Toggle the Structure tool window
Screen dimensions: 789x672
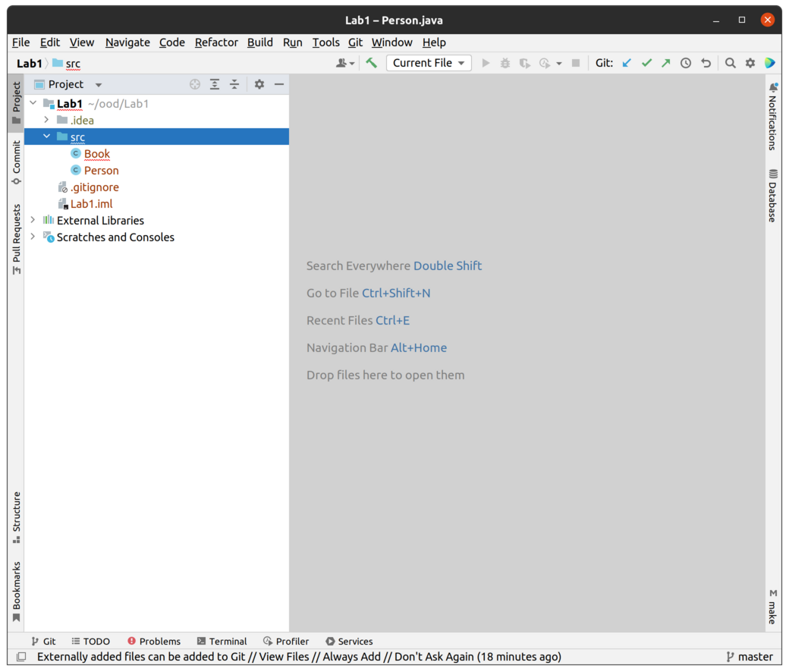click(16, 517)
